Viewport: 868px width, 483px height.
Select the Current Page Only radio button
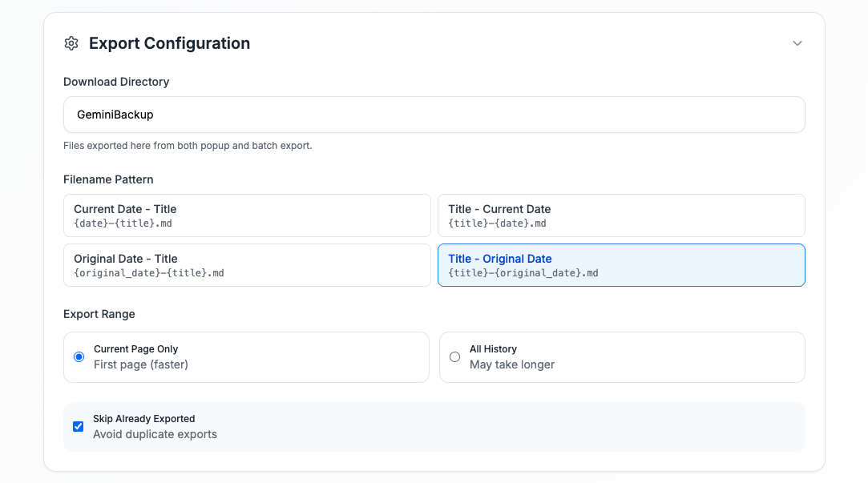(x=79, y=357)
